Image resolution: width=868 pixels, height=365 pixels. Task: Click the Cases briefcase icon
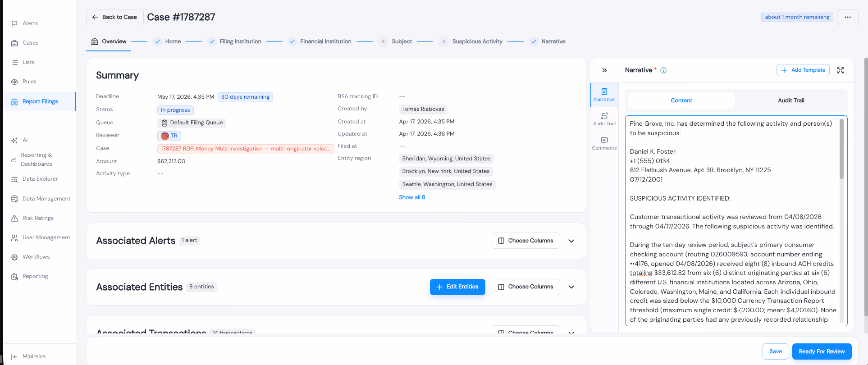tap(14, 43)
